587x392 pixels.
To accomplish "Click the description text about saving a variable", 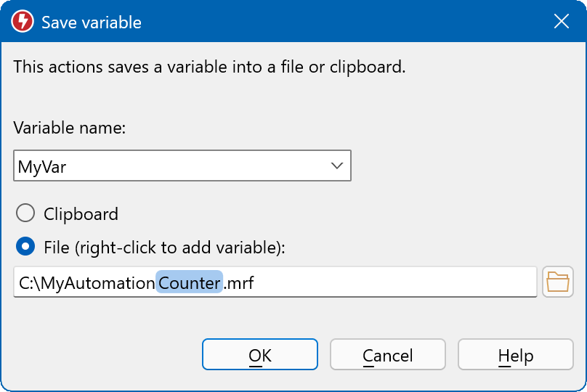I will (x=209, y=68).
